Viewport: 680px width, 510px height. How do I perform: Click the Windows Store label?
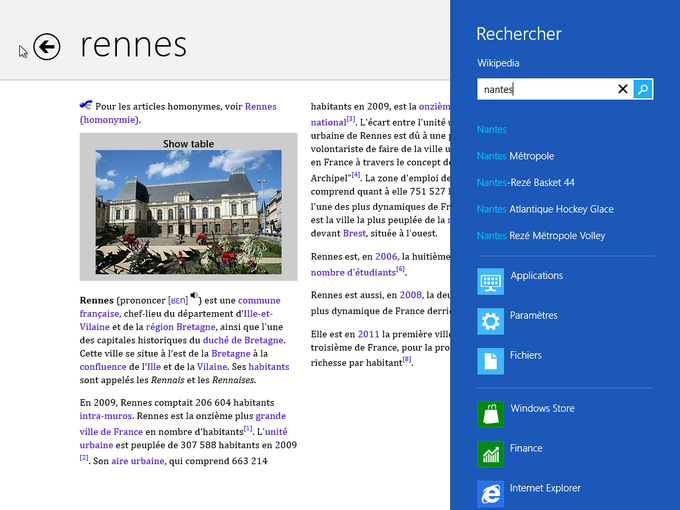(542, 408)
